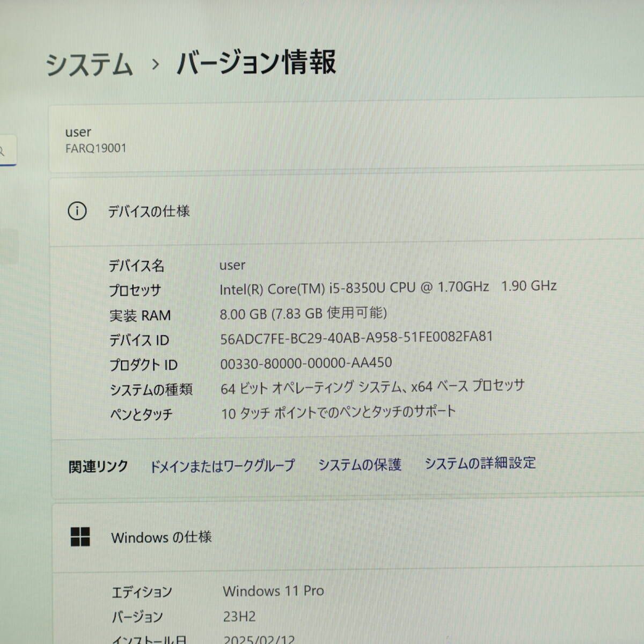This screenshot has width=644, height=644.
Task: Open the システムの保護 link
Action: tap(360, 464)
